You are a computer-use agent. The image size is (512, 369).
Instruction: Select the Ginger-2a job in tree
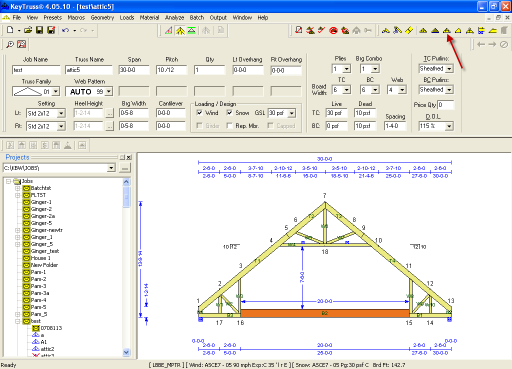pos(43,216)
